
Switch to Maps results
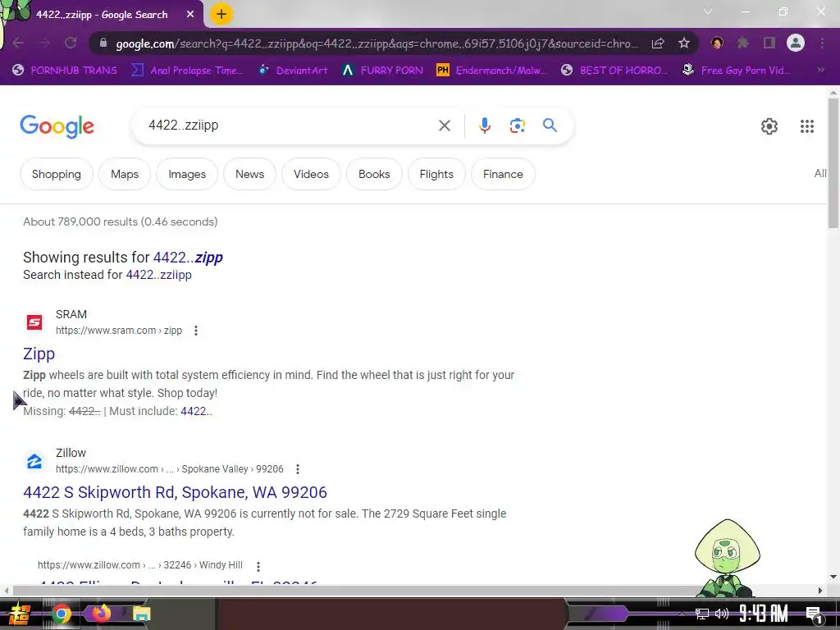125,174
